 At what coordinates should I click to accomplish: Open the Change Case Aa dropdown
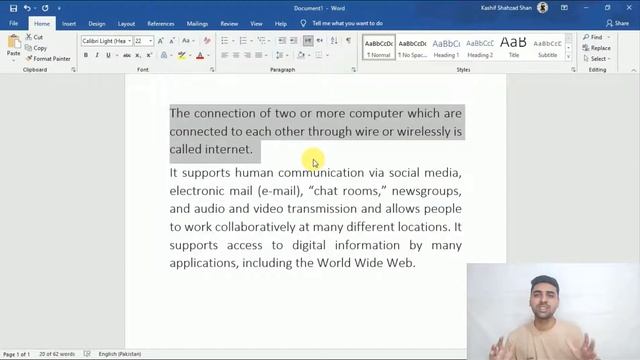pos(188,41)
